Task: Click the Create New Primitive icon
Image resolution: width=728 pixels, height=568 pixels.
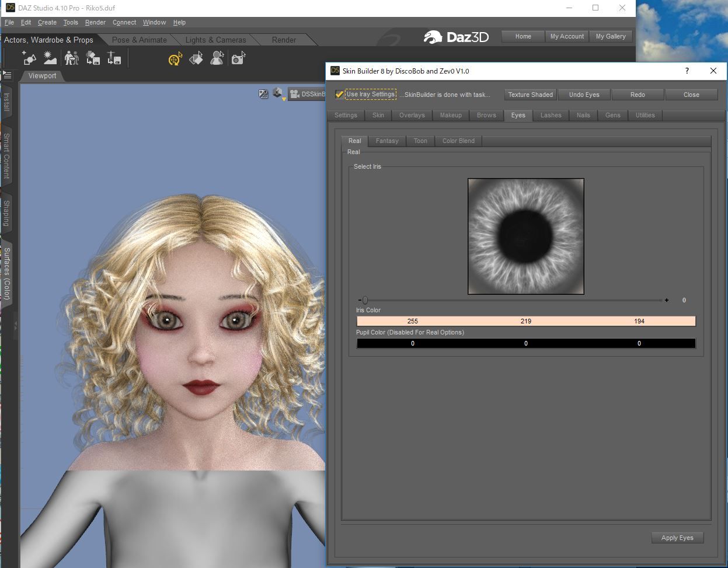Action: [29, 58]
